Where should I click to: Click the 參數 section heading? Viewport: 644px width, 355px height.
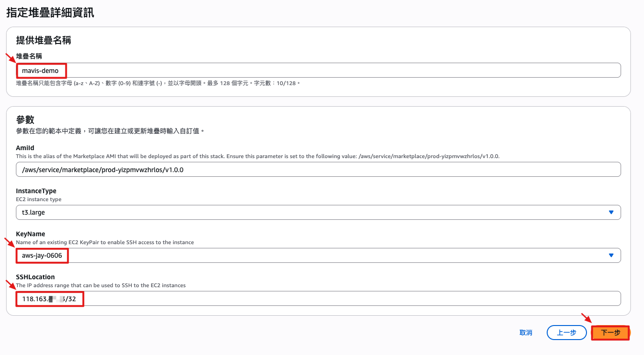pyautogui.click(x=25, y=120)
